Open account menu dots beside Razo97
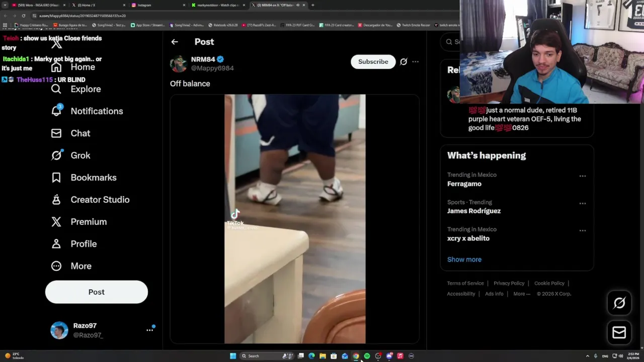The width and height of the screenshot is (644, 362). (149, 330)
